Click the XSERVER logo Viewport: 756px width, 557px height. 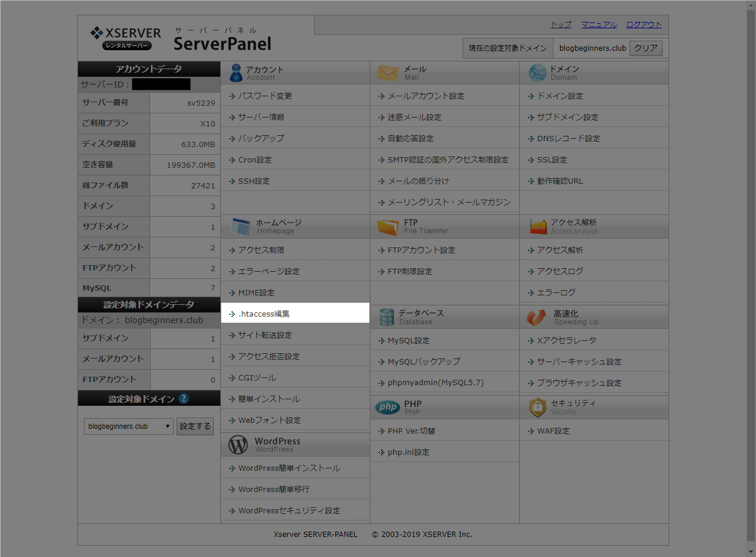126,38
